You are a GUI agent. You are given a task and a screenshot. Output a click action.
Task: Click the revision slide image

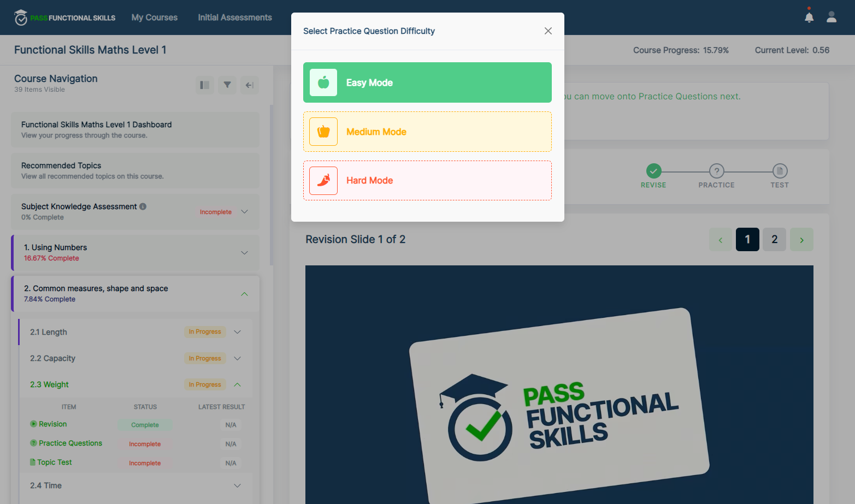point(559,384)
